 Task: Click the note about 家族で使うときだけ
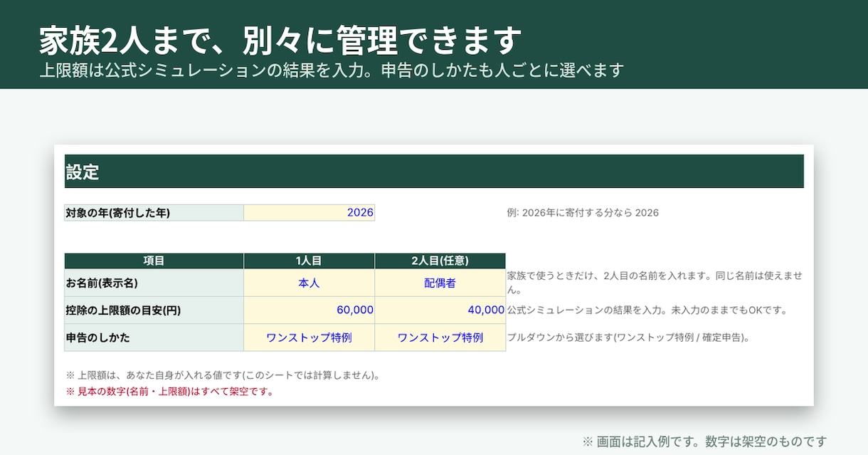click(x=655, y=283)
